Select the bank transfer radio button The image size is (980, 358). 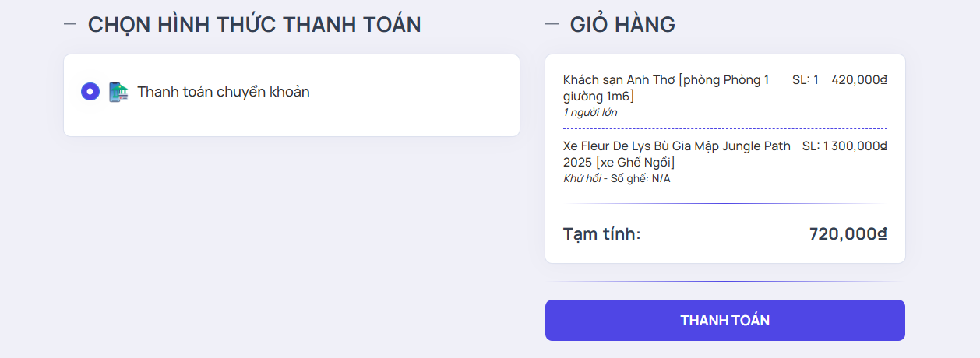coord(90,92)
